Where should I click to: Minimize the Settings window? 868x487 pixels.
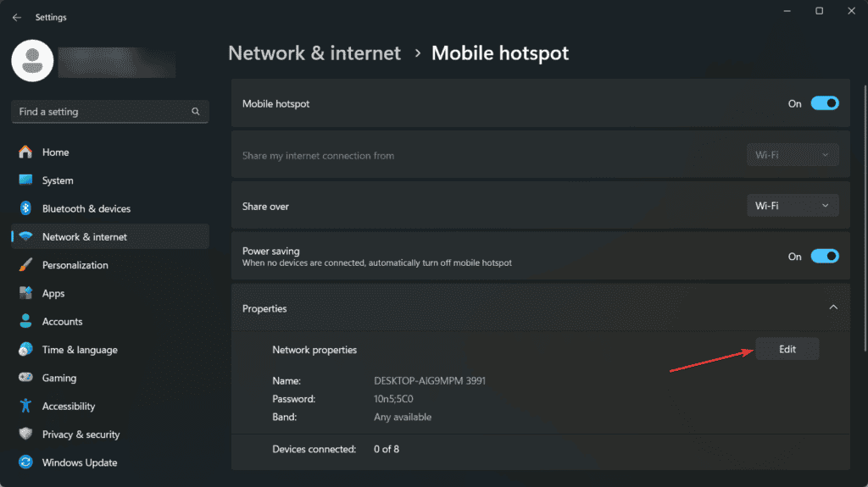click(x=787, y=11)
